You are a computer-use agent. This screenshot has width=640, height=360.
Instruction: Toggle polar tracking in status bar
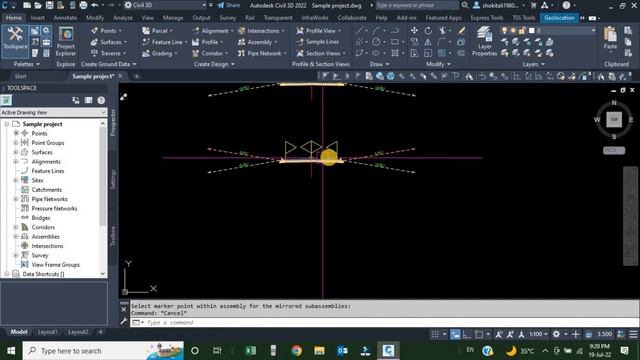479,335
